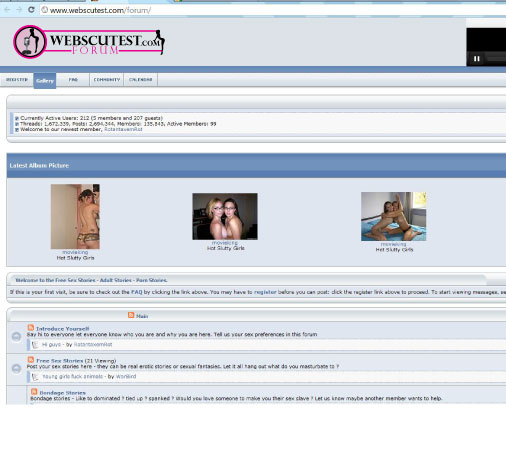Viewport: 506px width, 453px height.
Task: Open the RSS feed icon beside Main
Action: 131,315
